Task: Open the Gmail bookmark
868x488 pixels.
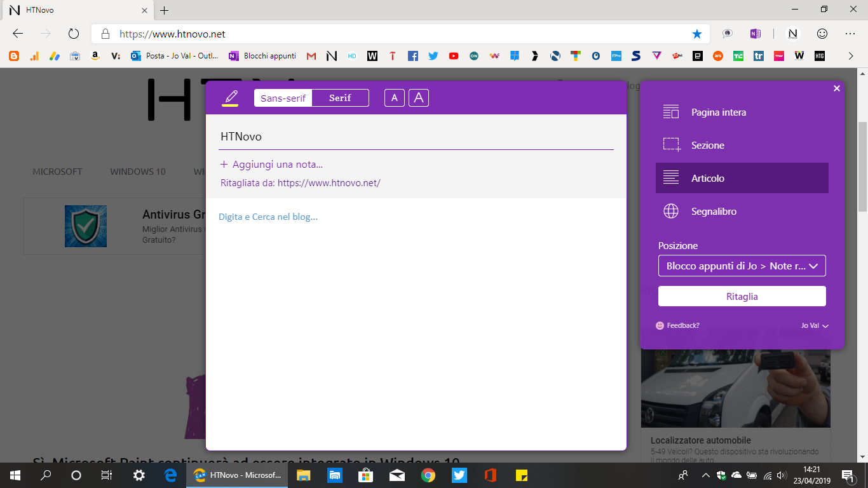Action: (311, 56)
